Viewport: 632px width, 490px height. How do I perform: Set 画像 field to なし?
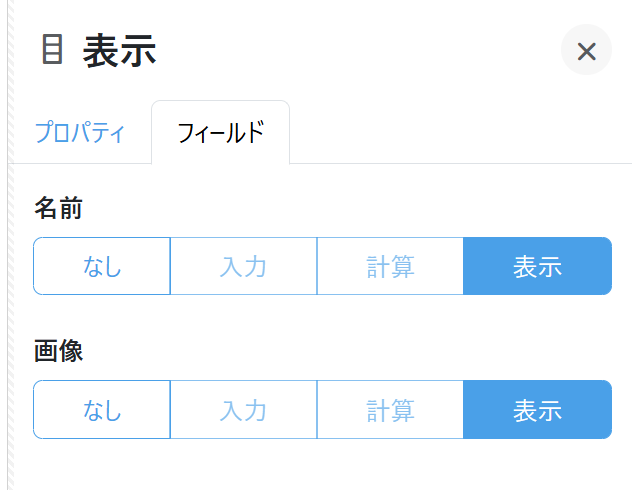(x=102, y=409)
